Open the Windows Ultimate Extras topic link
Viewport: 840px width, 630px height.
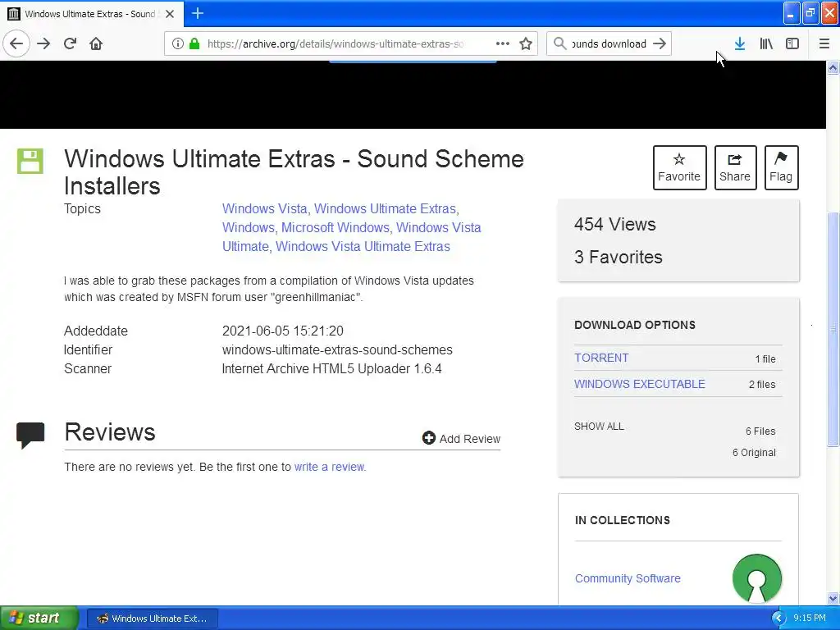click(385, 208)
